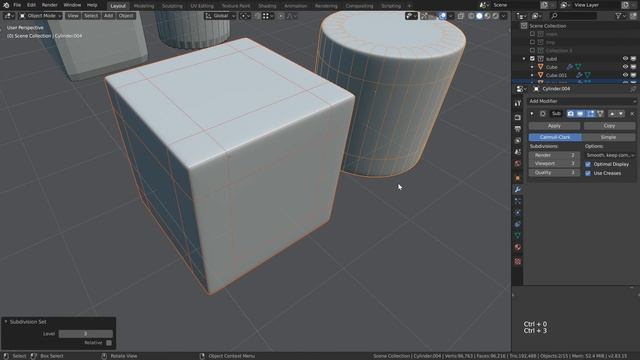Screen dimensions: 640x360
Task: Open the Edit menu
Action: 31,5
